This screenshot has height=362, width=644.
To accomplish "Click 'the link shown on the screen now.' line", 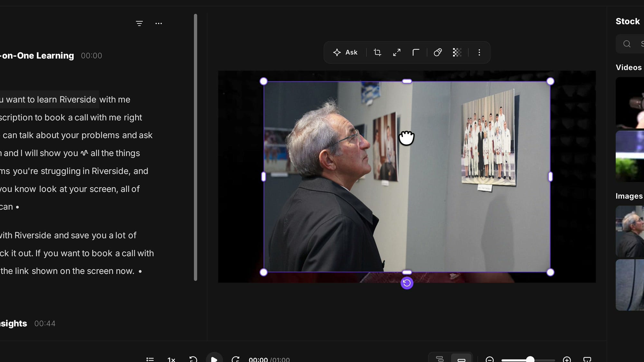I will click(x=67, y=271).
